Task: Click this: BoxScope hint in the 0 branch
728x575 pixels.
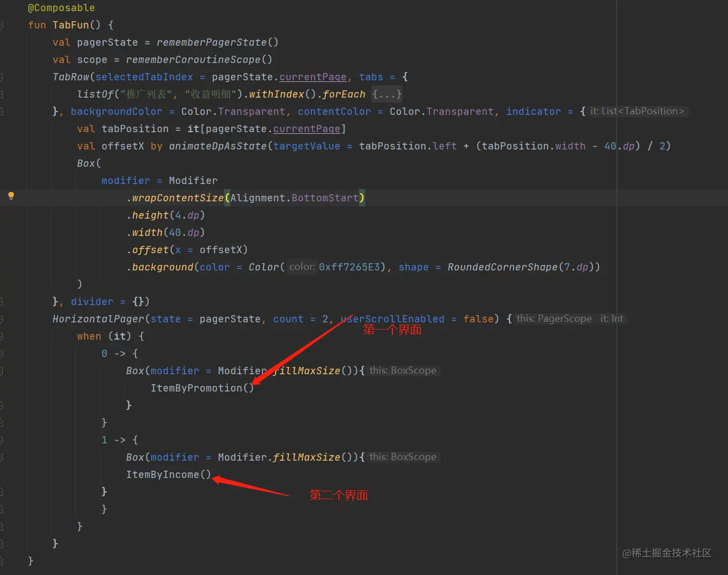Action: 403,370
